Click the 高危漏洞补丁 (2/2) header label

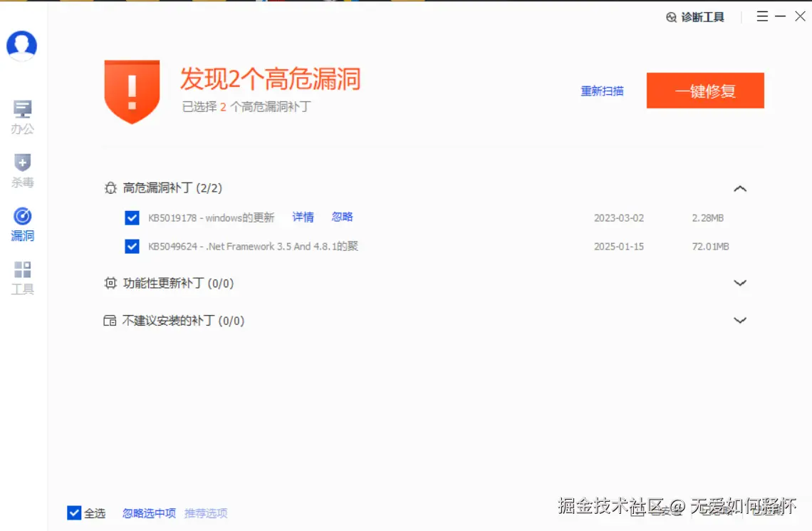(172, 188)
